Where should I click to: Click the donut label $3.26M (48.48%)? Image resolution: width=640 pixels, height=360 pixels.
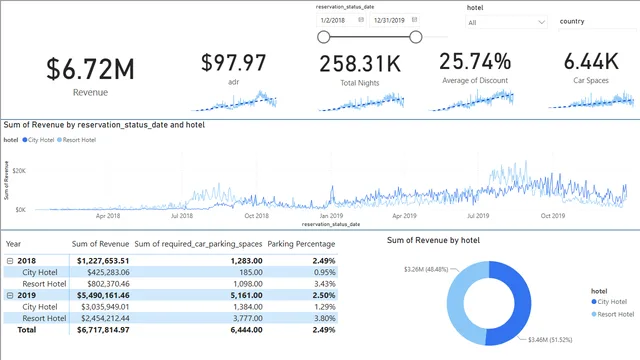[426, 269]
